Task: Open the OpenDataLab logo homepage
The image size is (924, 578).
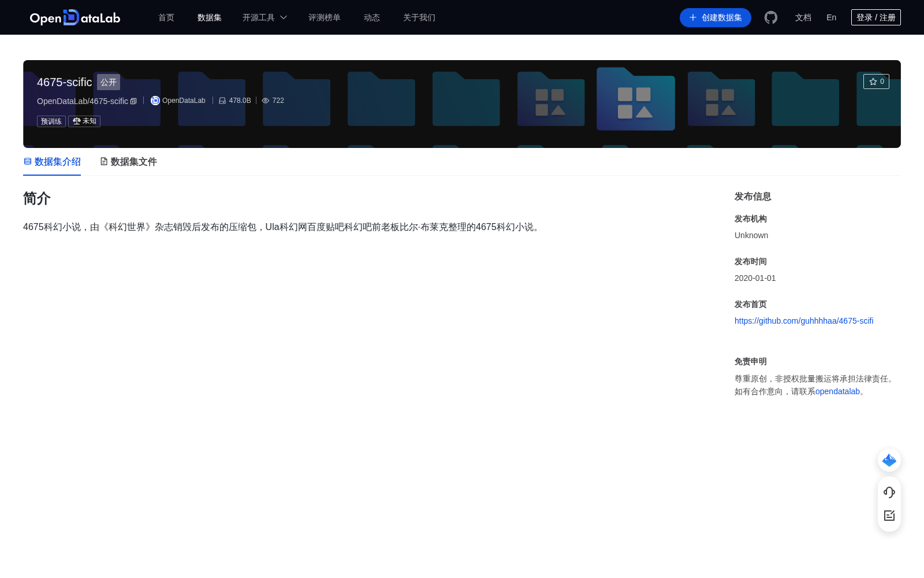Action: coord(75,17)
